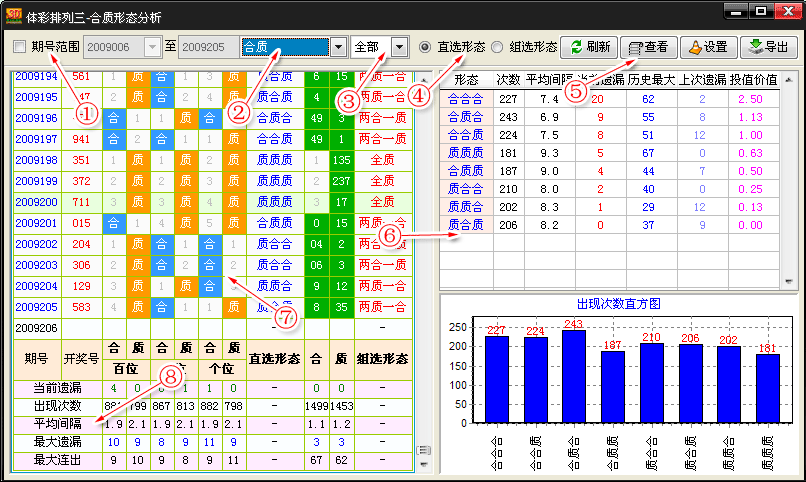This screenshot has height=482, width=806.
Task: Select the 合合合 row in statistics table
Action: [465, 99]
